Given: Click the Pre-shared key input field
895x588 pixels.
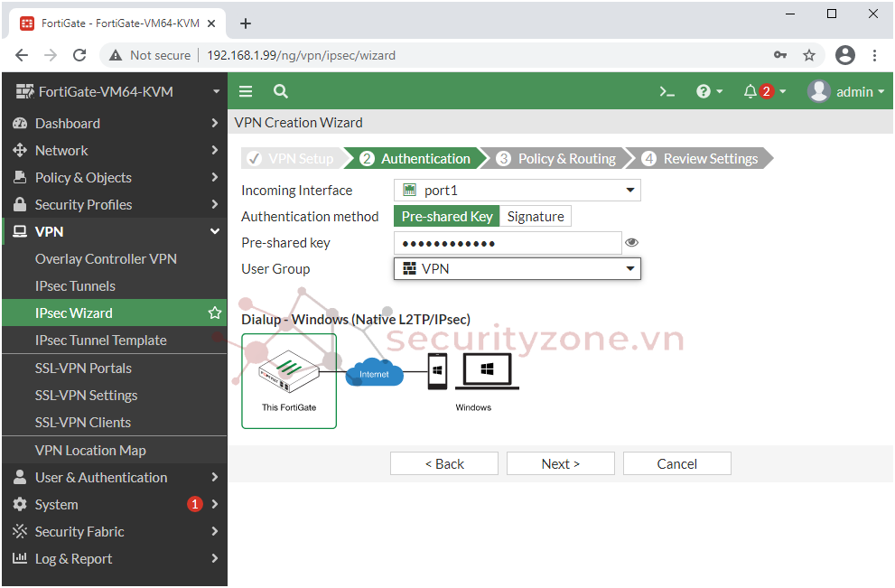Looking at the screenshot, I should [x=508, y=243].
